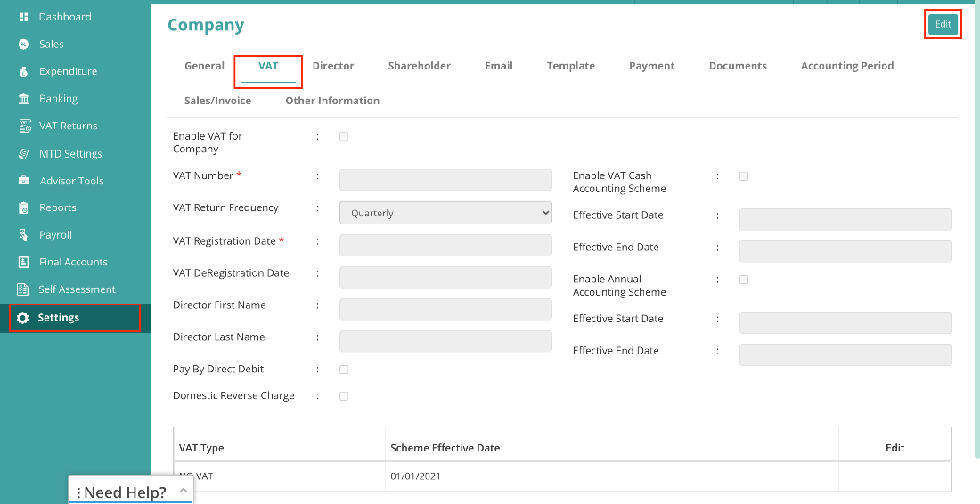
Task: Open the Director tab
Action: (x=333, y=66)
